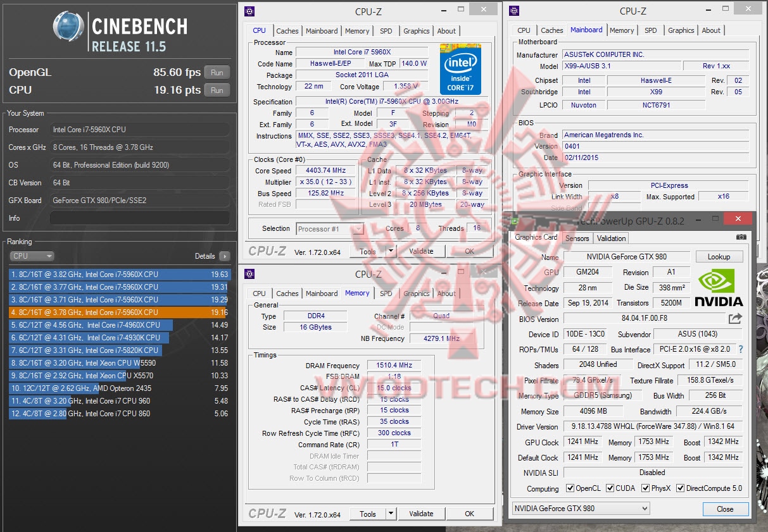
Task: Switch to the Sensors tab in GPU-Z
Action: pos(577,238)
